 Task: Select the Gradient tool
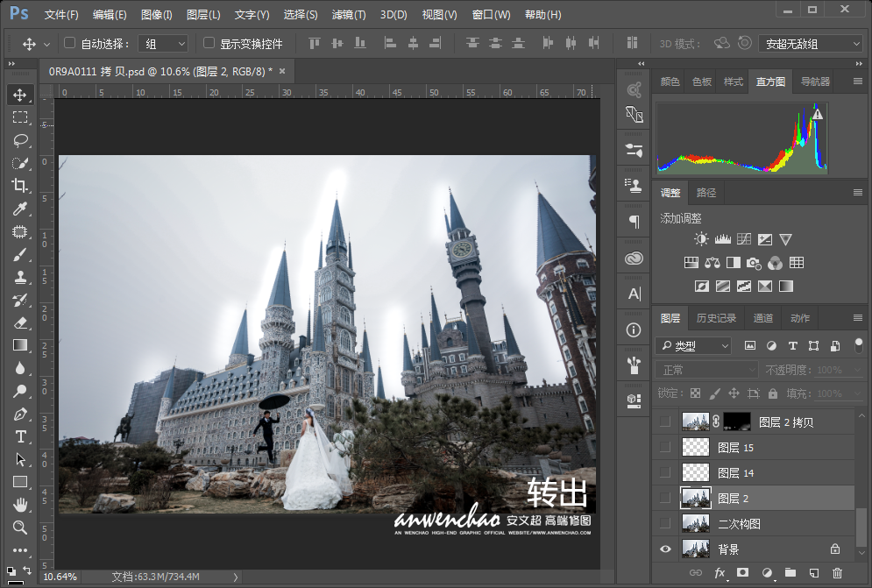click(x=20, y=345)
